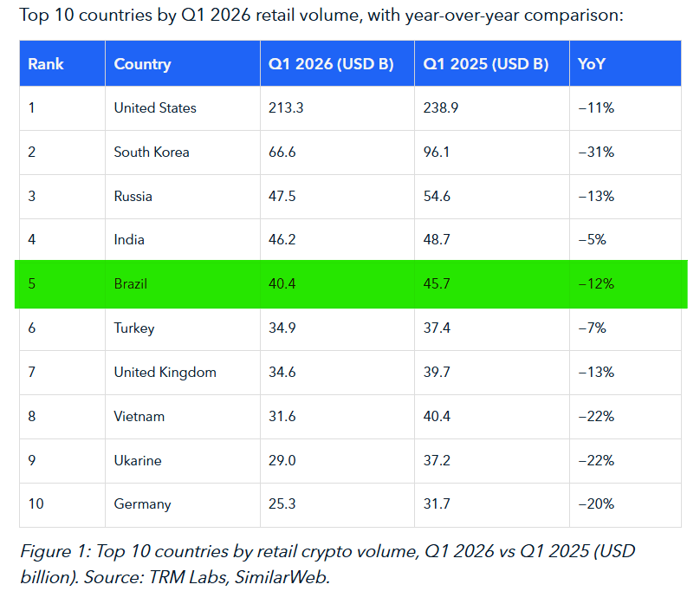
Task: Select the Vietnam country cell
Action: click(139, 417)
